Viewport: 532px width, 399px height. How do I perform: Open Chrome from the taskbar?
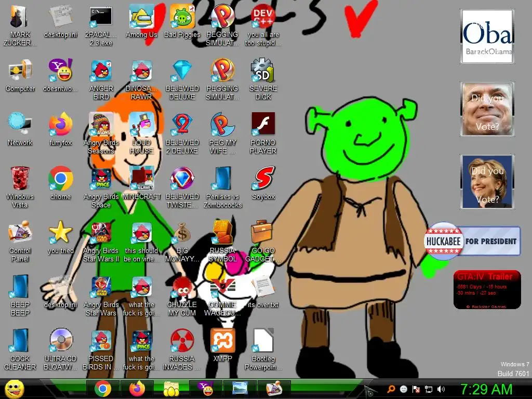coord(102,389)
